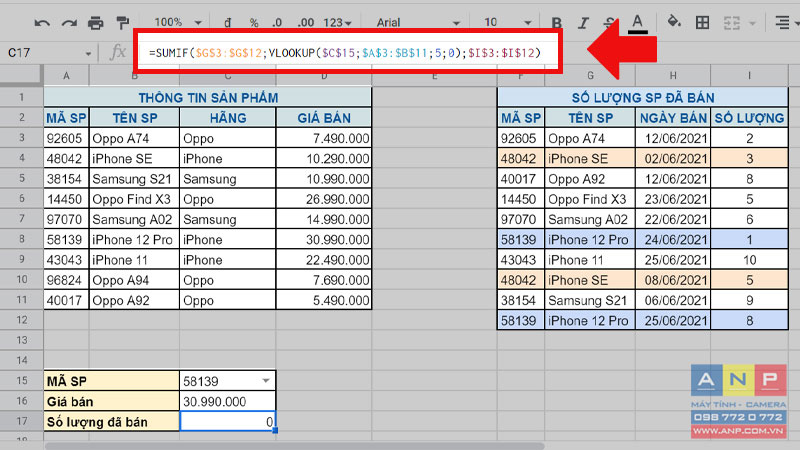Click the Merge cells icon
This screenshot has width=800, height=450.
coord(731,23)
